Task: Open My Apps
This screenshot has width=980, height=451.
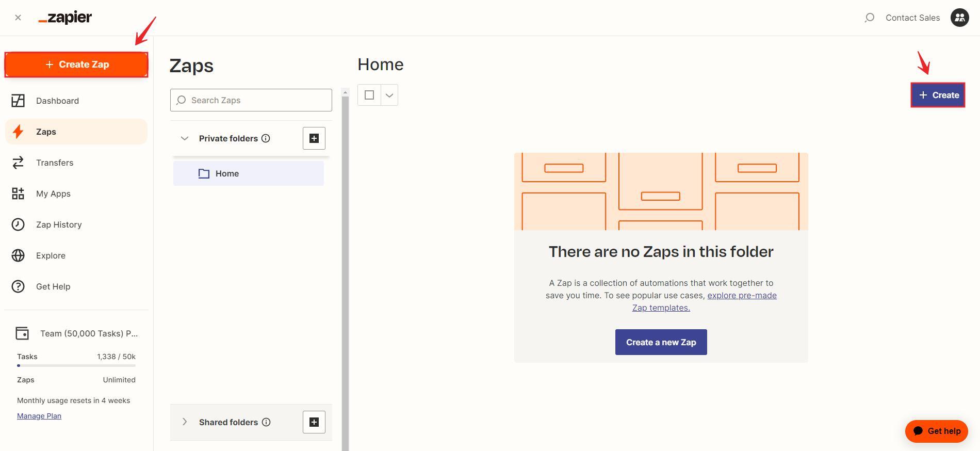Action: coord(76,194)
